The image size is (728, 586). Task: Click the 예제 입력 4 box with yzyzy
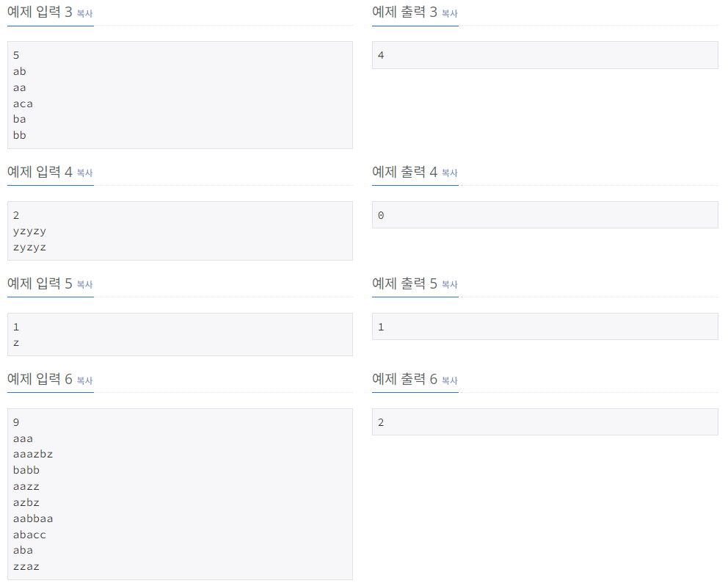pos(180,231)
